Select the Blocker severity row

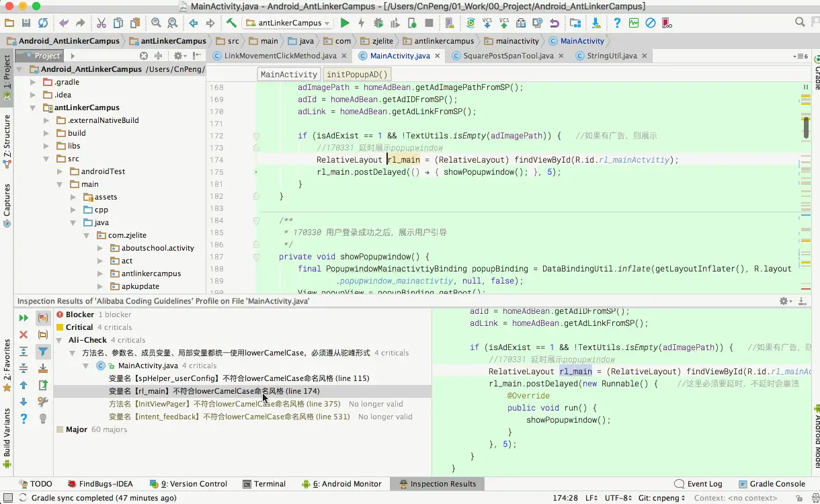(242, 314)
